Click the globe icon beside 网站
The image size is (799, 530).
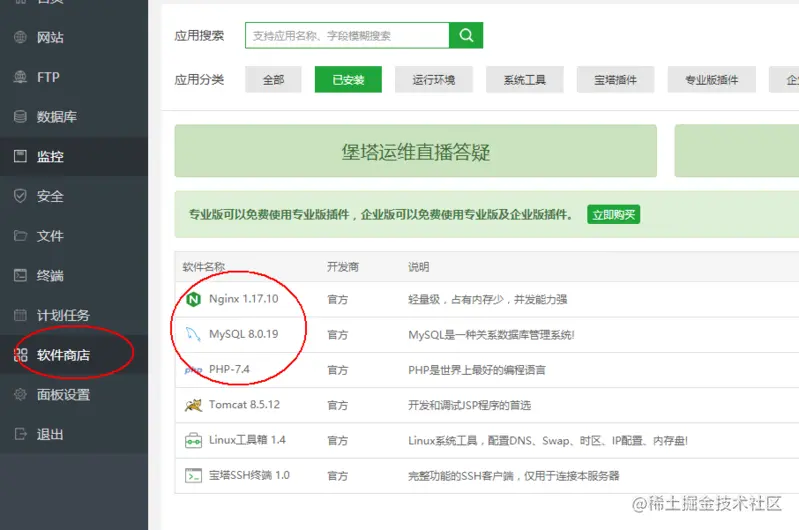click(x=20, y=37)
